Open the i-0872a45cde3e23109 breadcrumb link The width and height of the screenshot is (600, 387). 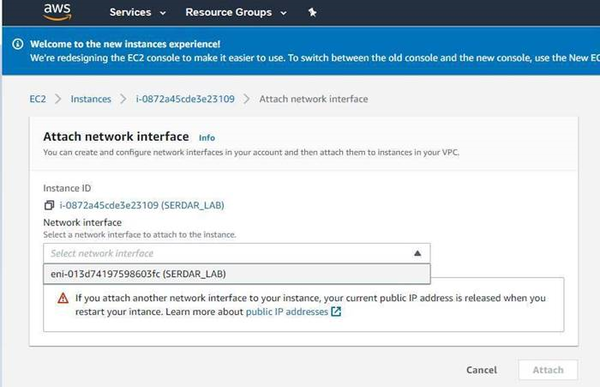point(185,99)
